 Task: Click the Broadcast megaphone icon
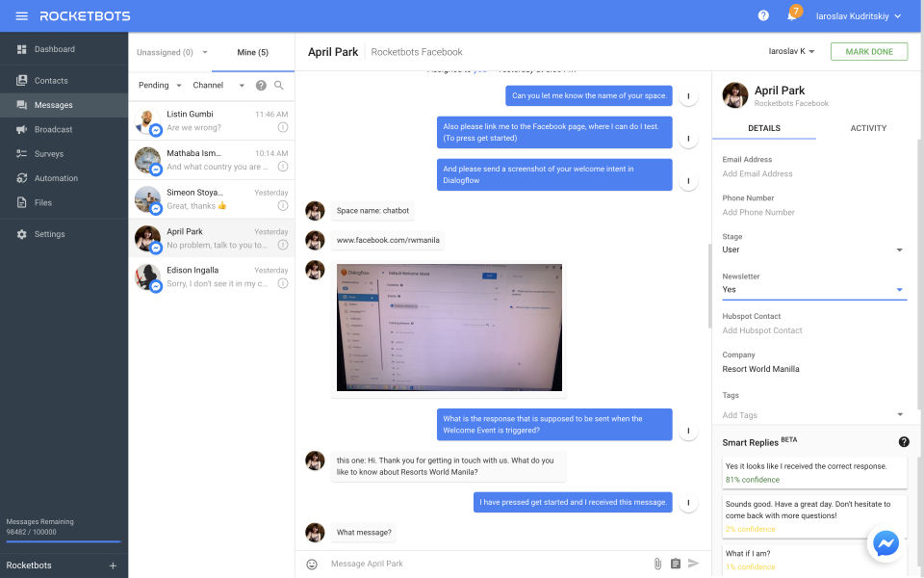(x=22, y=129)
